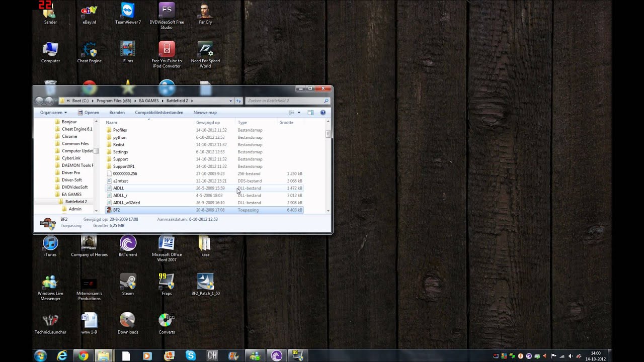Select the Sander user folder icon
Image resolution: width=644 pixels, height=362 pixels.
(x=50, y=13)
